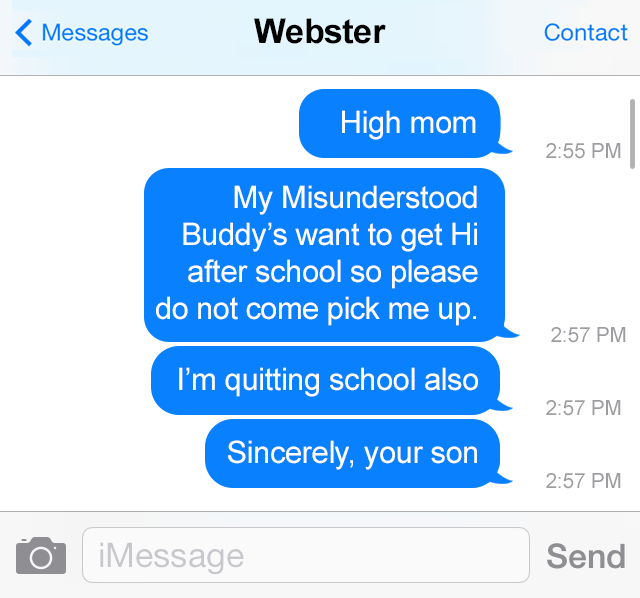Open Contact details for Webster
This screenshot has height=598, width=640.
click(x=585, y=32)
